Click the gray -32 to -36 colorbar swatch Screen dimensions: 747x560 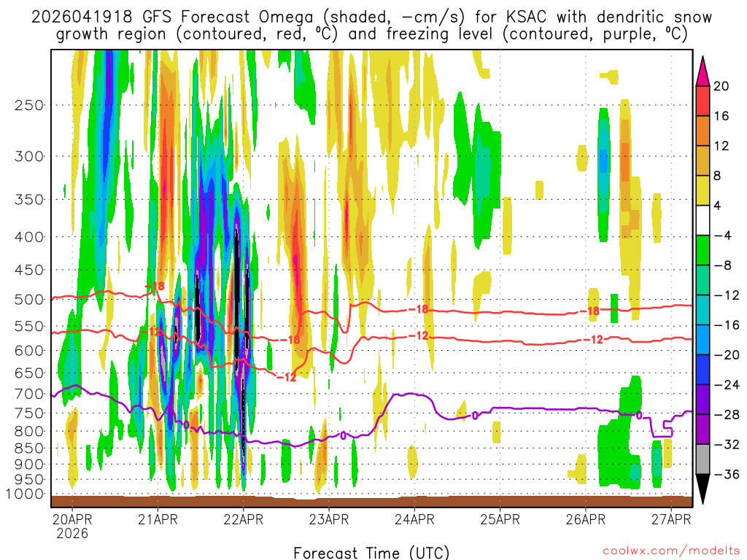[x=703, y=459]
